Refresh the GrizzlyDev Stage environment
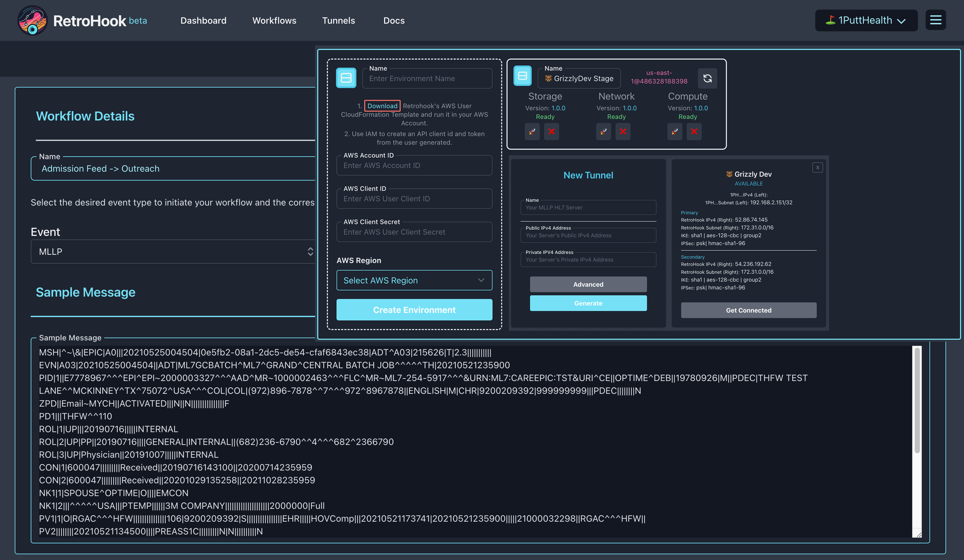Image resolution: width=964 pixels, height=560 pixels. coord(707,78)
